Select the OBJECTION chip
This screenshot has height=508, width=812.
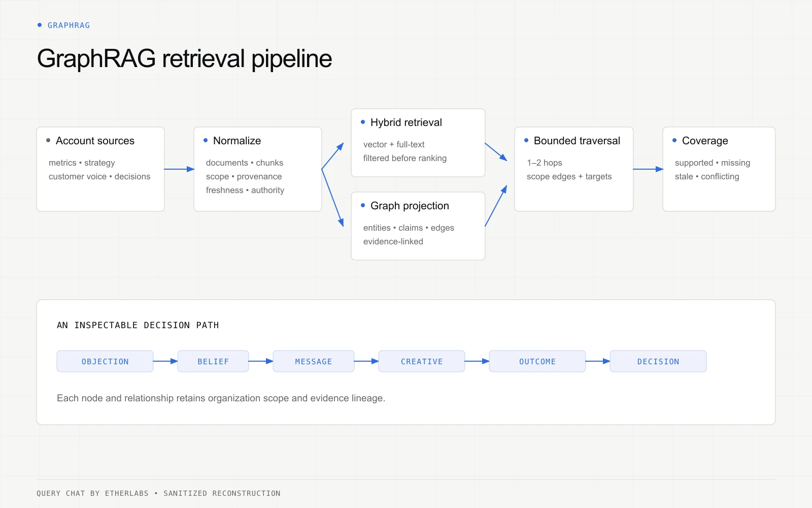pyautogui.click(x=105, y=361)
